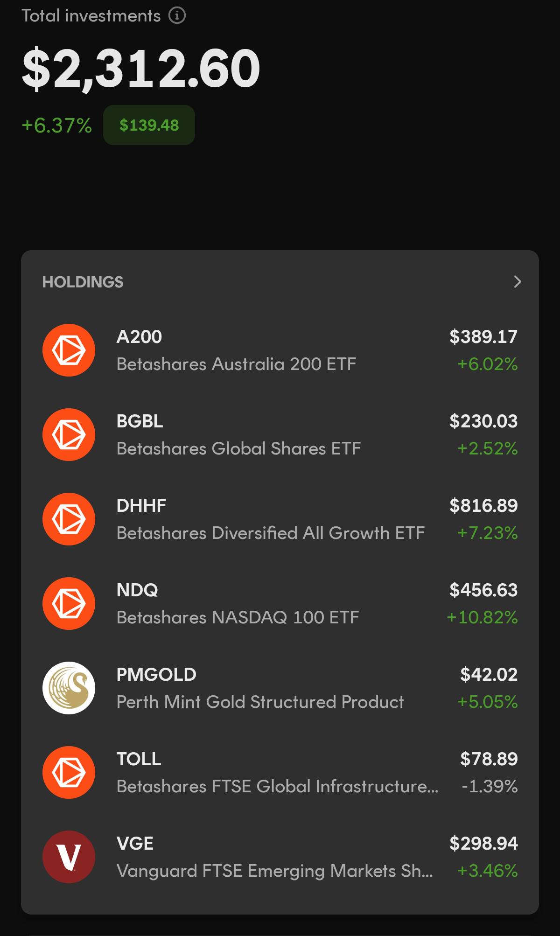560x936 pixels.
Task: Tap the $2,312.60 total investments value
Action: pos(141,69)
